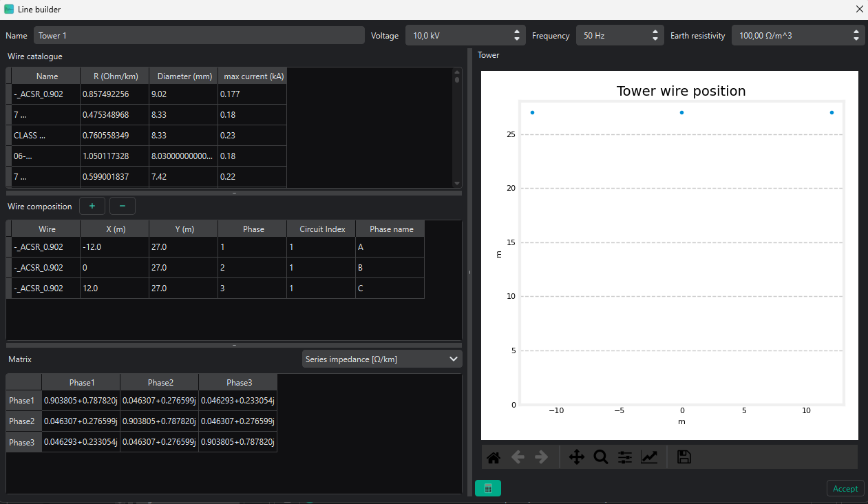The height and width of the screenshot is (504, 868).
Task: Click the Circuit Index column header
Action: [321, 229]
